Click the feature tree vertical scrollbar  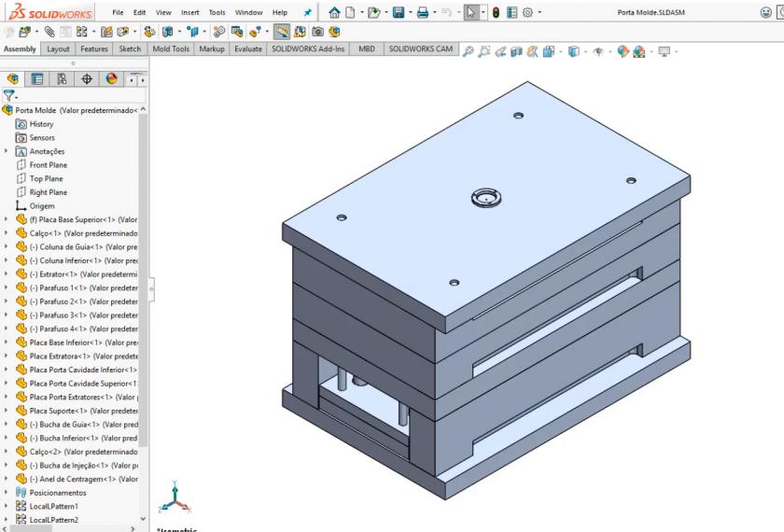tap(143, 280)
